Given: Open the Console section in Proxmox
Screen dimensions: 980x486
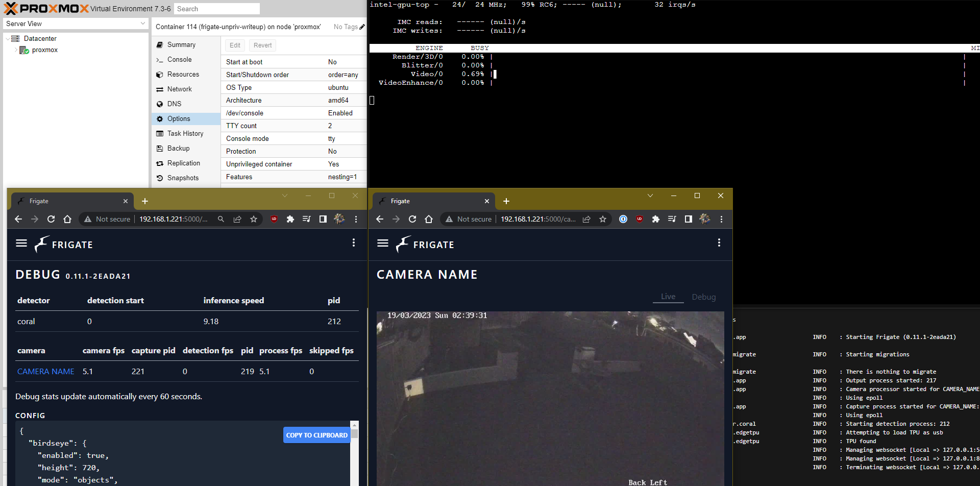Looking at the screenshot, I should (186, 60).
